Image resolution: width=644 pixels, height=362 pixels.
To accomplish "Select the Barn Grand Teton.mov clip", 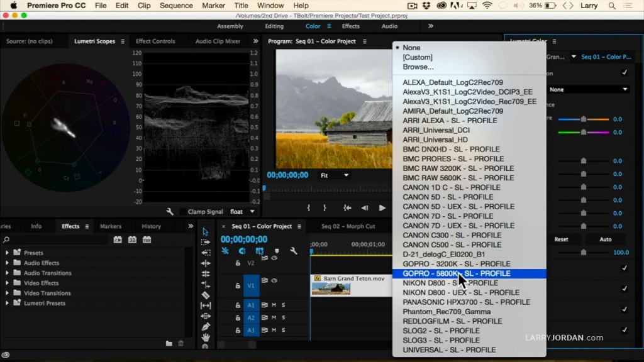I will pyautogui.click(x=351, y=285).
